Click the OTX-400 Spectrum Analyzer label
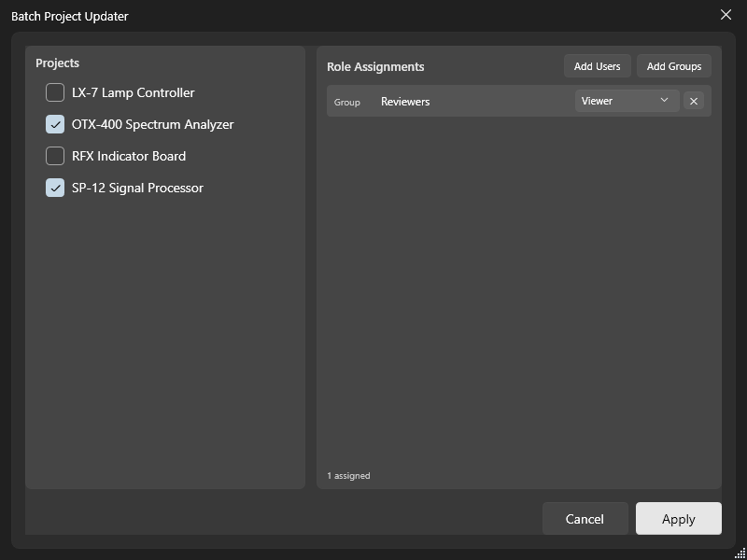This screenshot has width=747, height=560. pyautogui.click(x=153, y=124)
